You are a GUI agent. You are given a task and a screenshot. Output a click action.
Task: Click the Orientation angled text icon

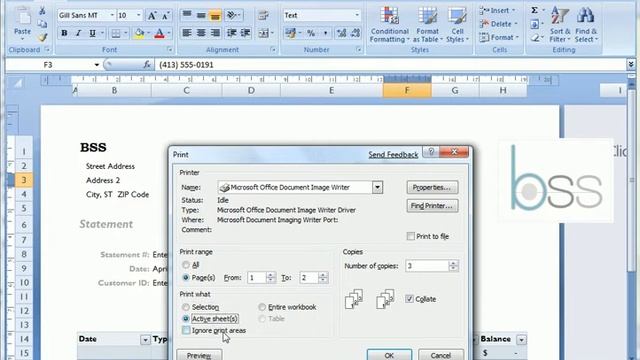coord(231,16)
